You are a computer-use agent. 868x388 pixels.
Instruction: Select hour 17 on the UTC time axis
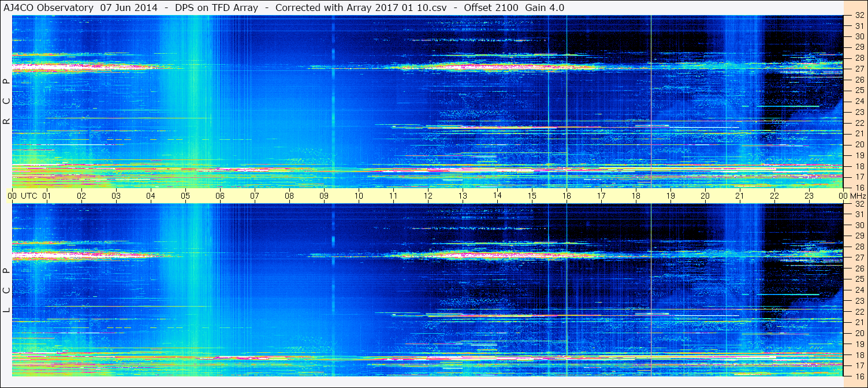click(x=601, y=196)
